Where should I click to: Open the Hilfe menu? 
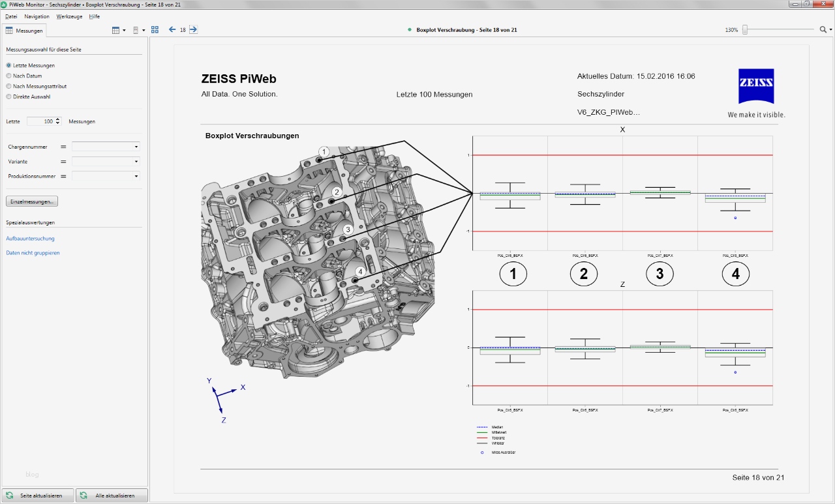[x=95, y=16]
